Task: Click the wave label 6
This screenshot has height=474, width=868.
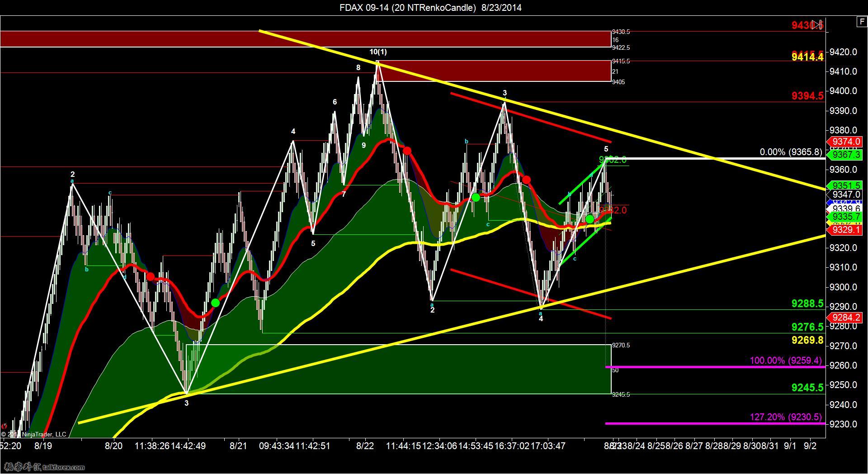Action: coord(335,102)
